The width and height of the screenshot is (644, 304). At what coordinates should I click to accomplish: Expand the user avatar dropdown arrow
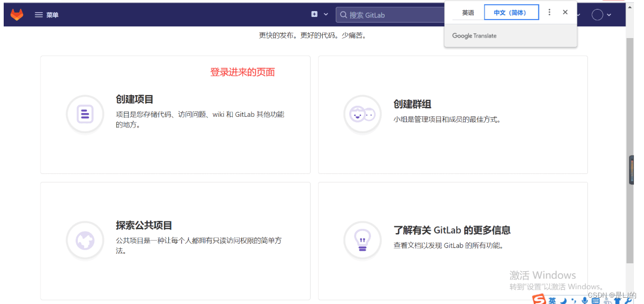[609, 15]
